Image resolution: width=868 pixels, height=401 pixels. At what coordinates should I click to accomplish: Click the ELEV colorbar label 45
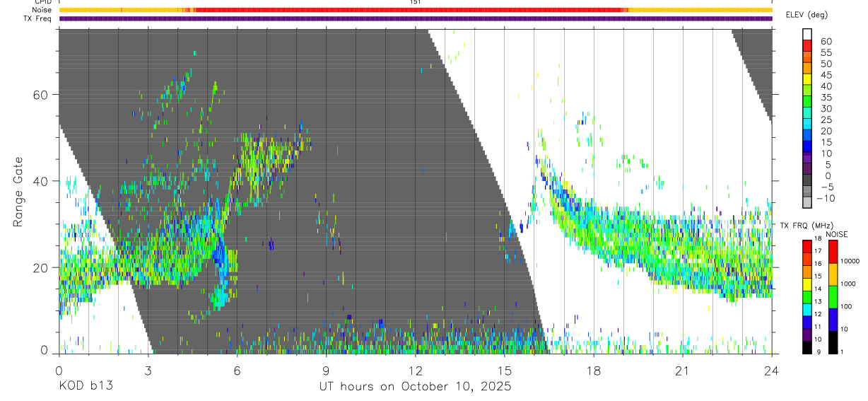[x=826, y=75]
